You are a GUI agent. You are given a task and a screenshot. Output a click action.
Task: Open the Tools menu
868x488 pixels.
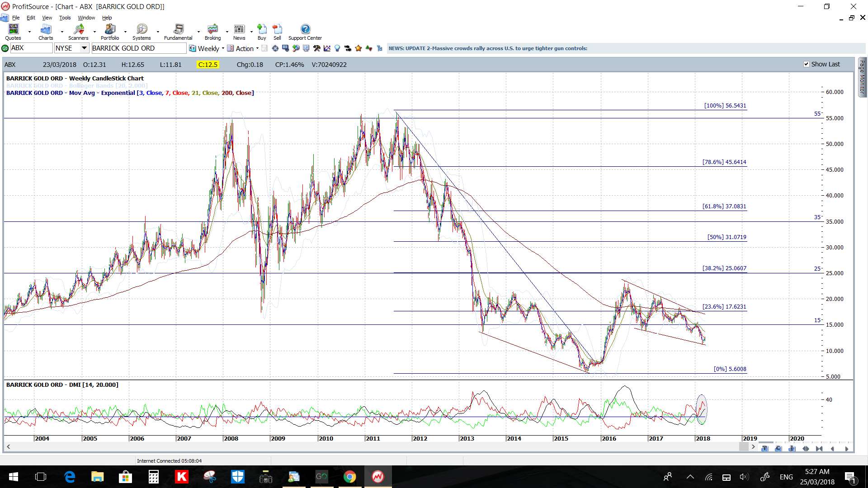[65, 18]
